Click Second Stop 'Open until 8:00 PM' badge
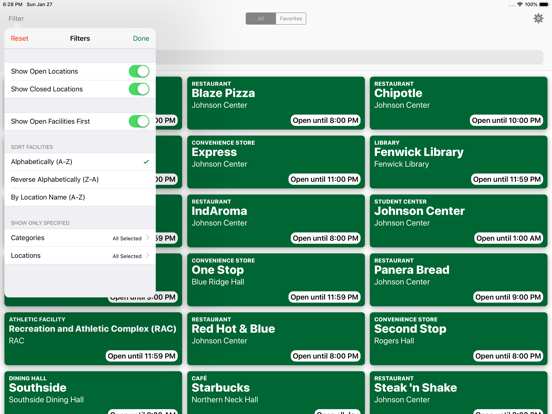 click(x=508, y=356)
